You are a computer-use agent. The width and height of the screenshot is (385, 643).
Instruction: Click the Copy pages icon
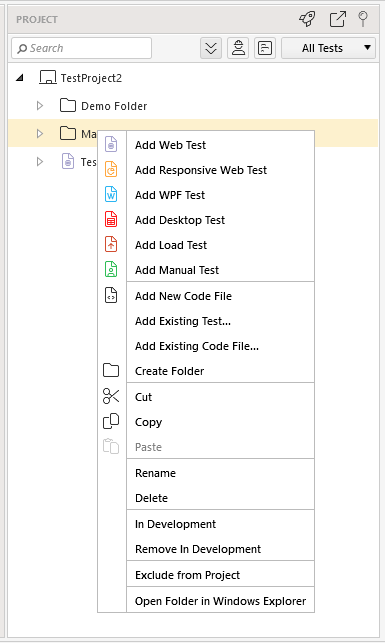(111, 421)
